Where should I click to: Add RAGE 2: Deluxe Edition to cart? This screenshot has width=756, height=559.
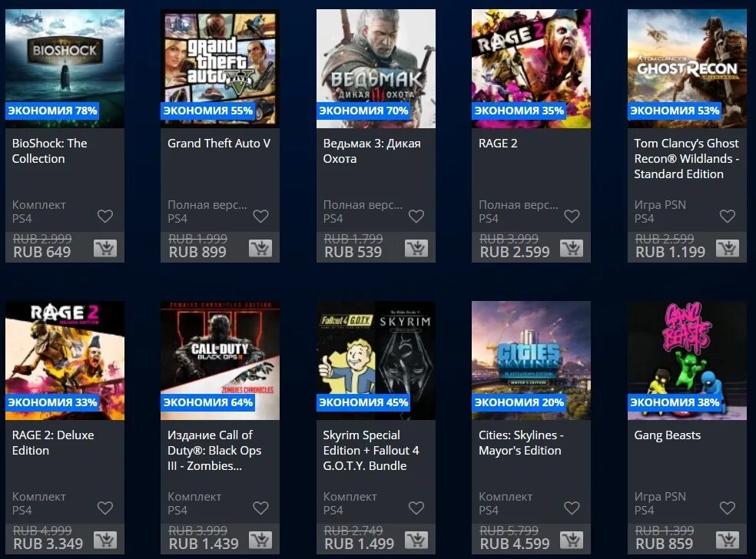(x=105, y=541)
